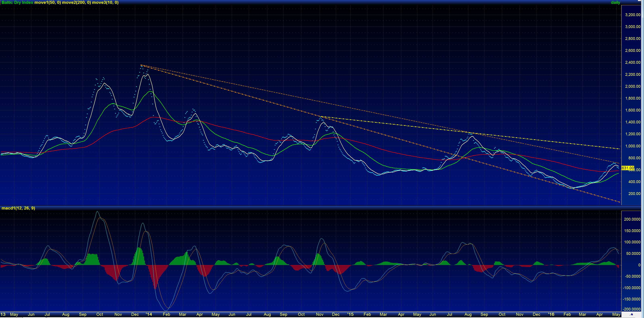
Task: Click the yellow 631.00 last price tag
Action: click(627, 168)
